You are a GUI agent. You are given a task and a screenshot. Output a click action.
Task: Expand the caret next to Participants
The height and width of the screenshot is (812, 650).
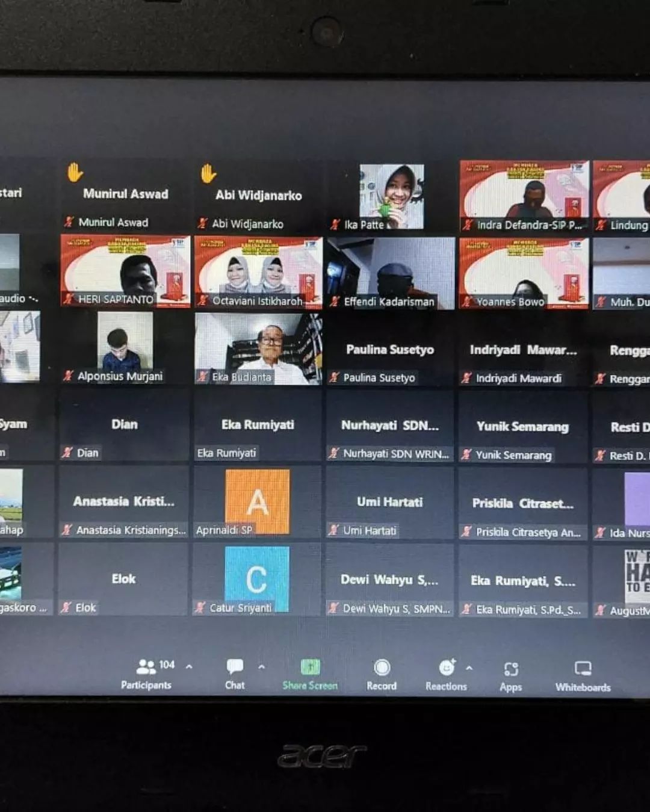tap(189, 666)
